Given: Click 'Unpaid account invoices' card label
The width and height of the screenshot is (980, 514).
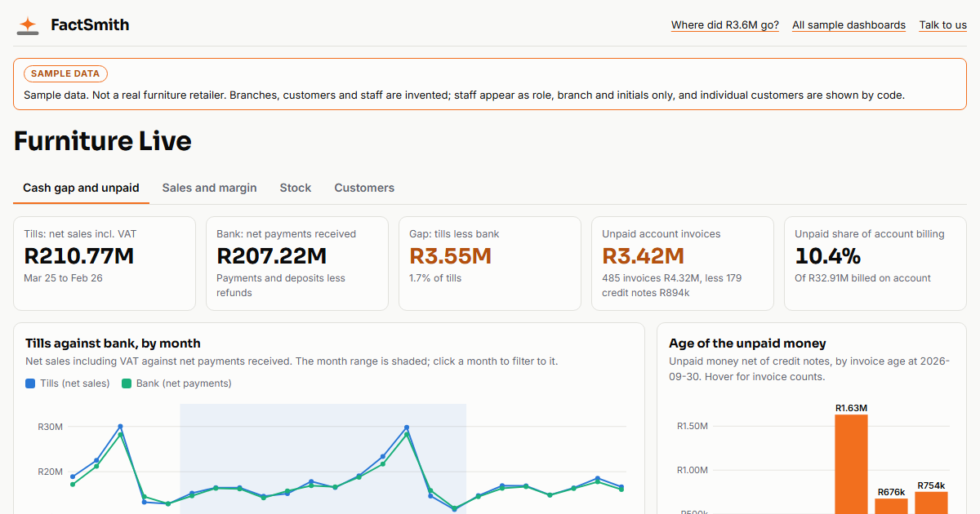Looking at the screenshot, I should coord(661,234).
